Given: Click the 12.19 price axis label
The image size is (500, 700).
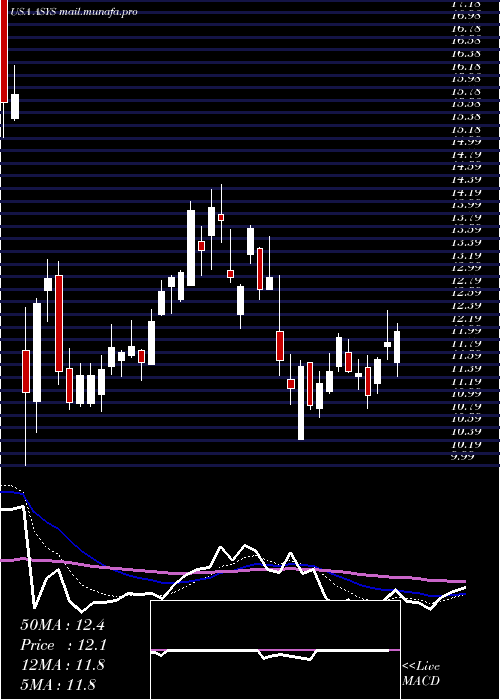Looking at the screenshot, I should pyautogui.click(x=466, y=319).
